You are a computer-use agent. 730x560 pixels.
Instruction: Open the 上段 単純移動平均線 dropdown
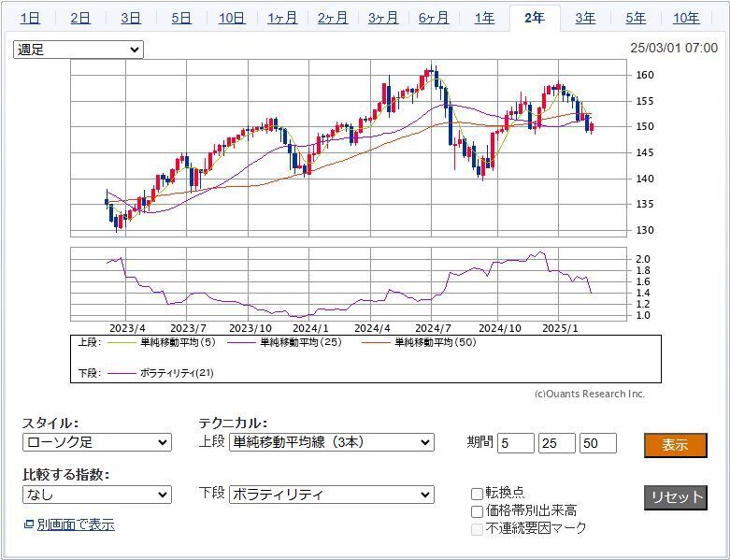coord(332,442)
